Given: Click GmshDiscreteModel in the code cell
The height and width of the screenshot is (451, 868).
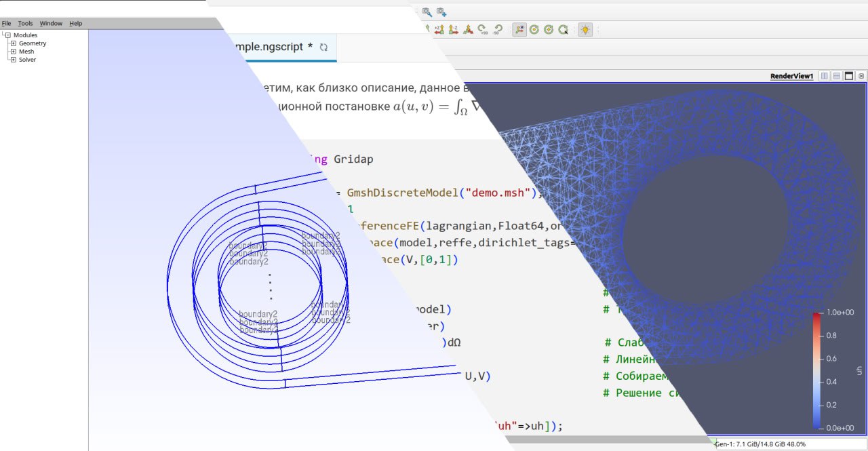Looking at the screenshot, I should pyautogui.click(x=401, y=192).
